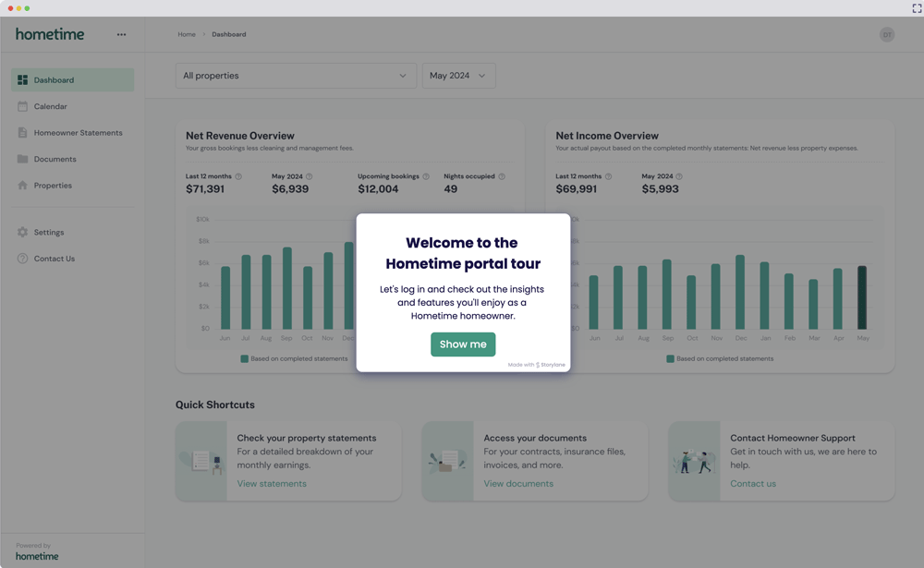Click help icon beside Net Income May 2024
The width and height of the screenshot is (924, 568).
coord(679,176)
